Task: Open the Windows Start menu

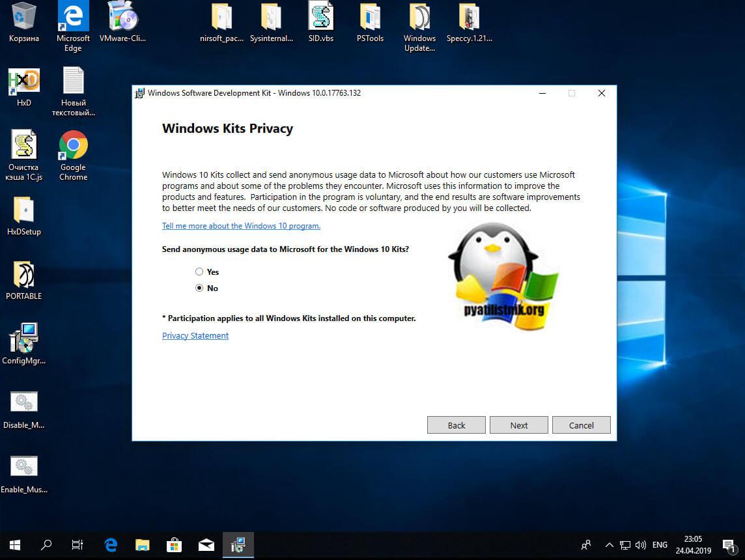Action: pos(15,545)
